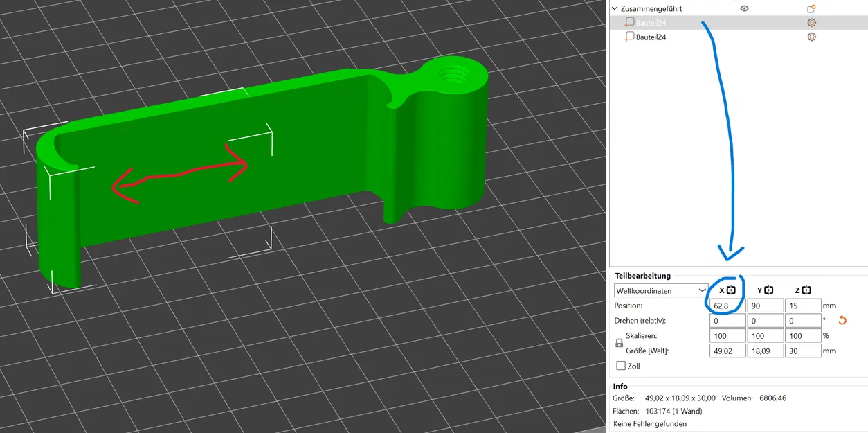The width and height of the screenshot is (868, 433).
Task: Click the Drehen Z rotation field
Action: 803,321
